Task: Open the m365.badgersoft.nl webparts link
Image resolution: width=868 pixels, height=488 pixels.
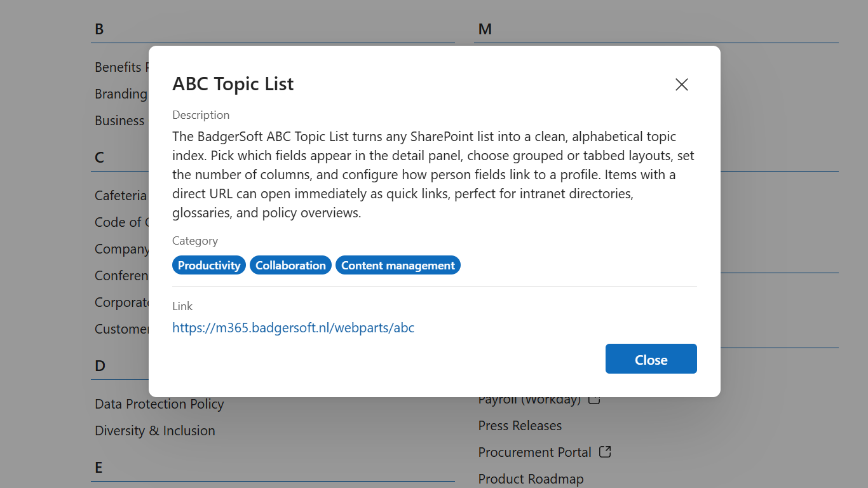Action: (x=293, y=328)
